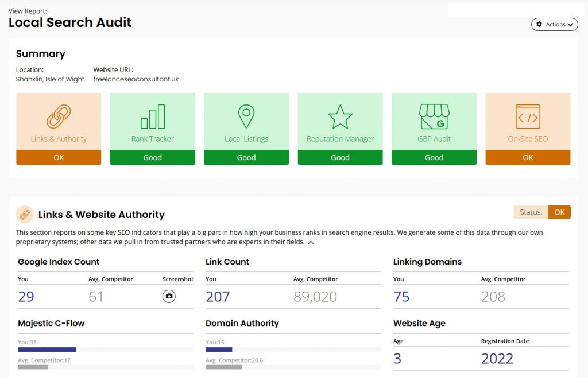588x377 pixels.
Task: Click the Reputation Manager star icon
Action: (x=340, y=116)
